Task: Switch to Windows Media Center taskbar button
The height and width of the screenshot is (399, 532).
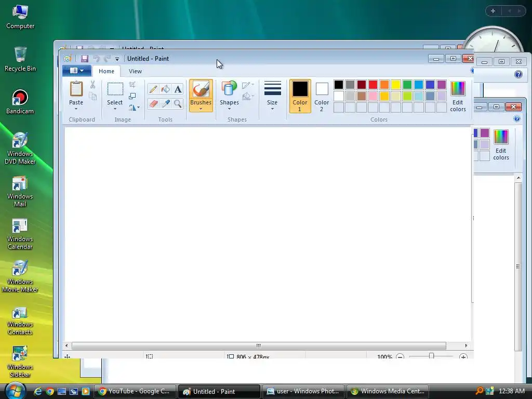Action: tap(388, 391)
